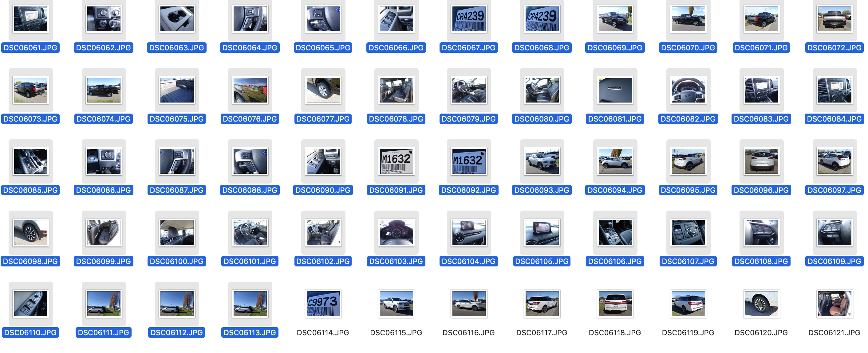Select the DSC06110.JPG window switches photo
868x353 pixels.
(x=30, y=304)
